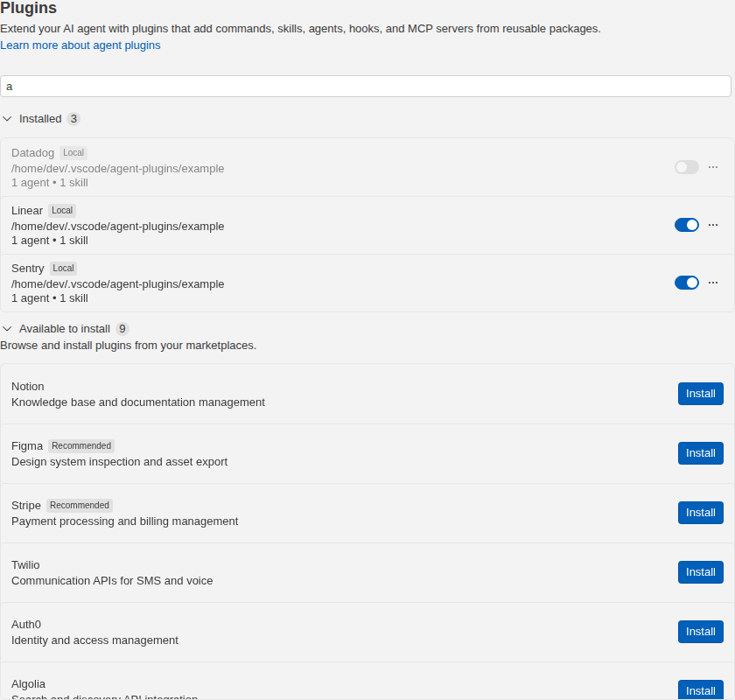
Task: Click 'Communication APIs for SMS and voice' text
Action: pyautogui.click(x=112, y=581)
